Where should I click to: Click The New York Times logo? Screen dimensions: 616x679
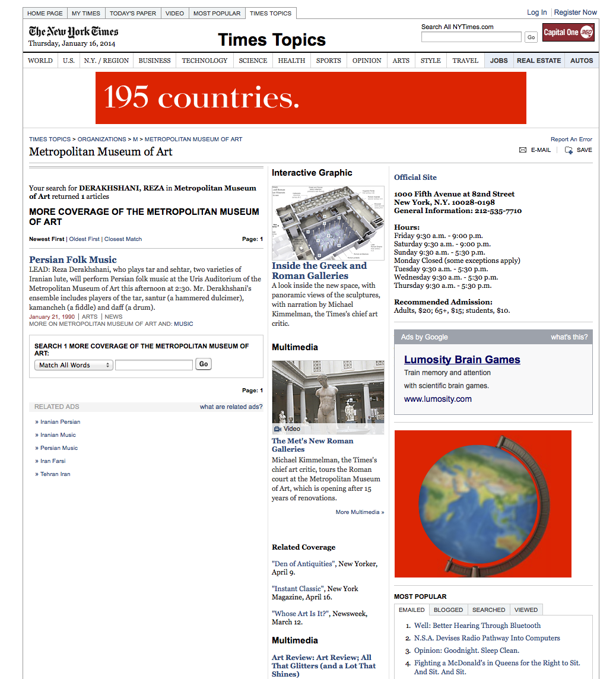(x=74, y=31)
